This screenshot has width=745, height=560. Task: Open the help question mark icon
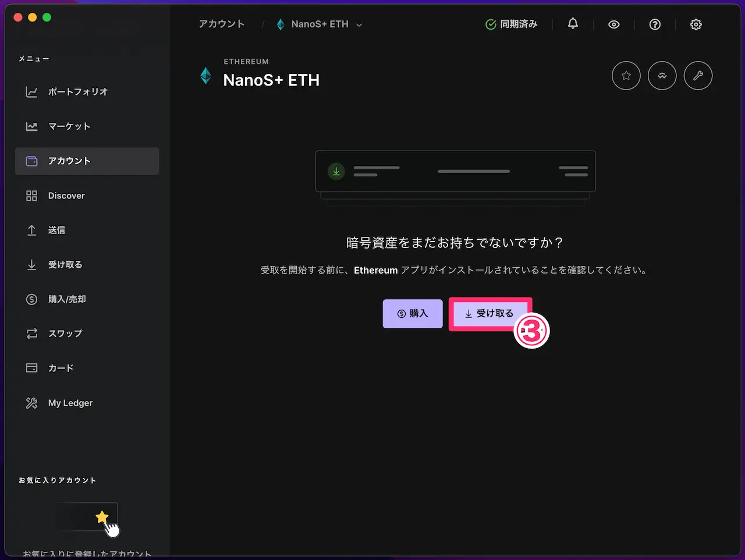(x=655, y=24)
